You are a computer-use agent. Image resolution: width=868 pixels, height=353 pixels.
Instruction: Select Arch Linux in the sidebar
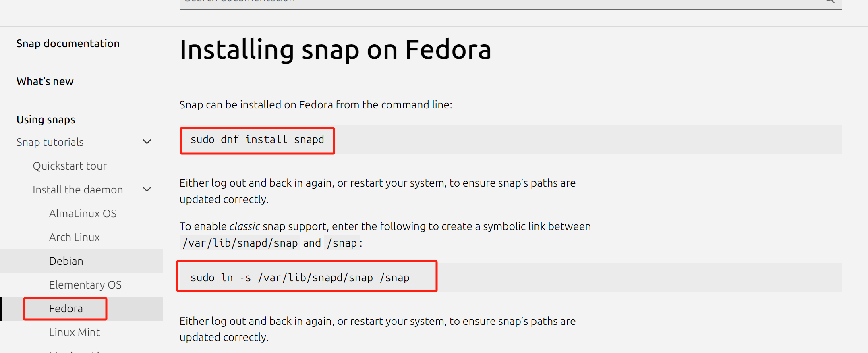(x=75, y=237)
